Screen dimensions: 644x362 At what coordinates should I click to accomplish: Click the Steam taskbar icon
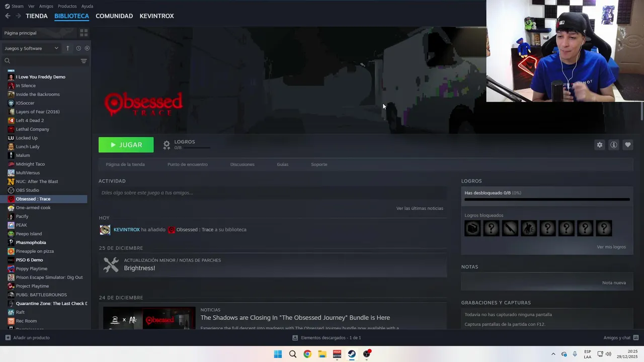tap(352, 354)
